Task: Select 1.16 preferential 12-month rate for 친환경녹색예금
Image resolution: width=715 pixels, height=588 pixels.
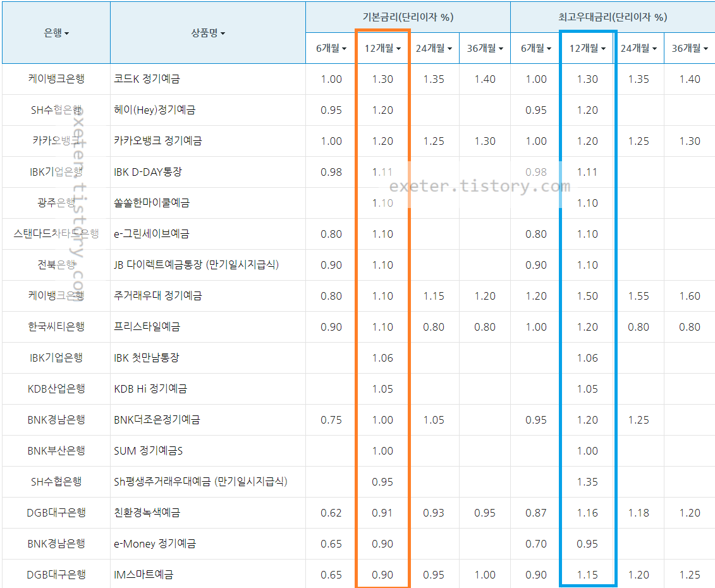Action: pos(587,513)
